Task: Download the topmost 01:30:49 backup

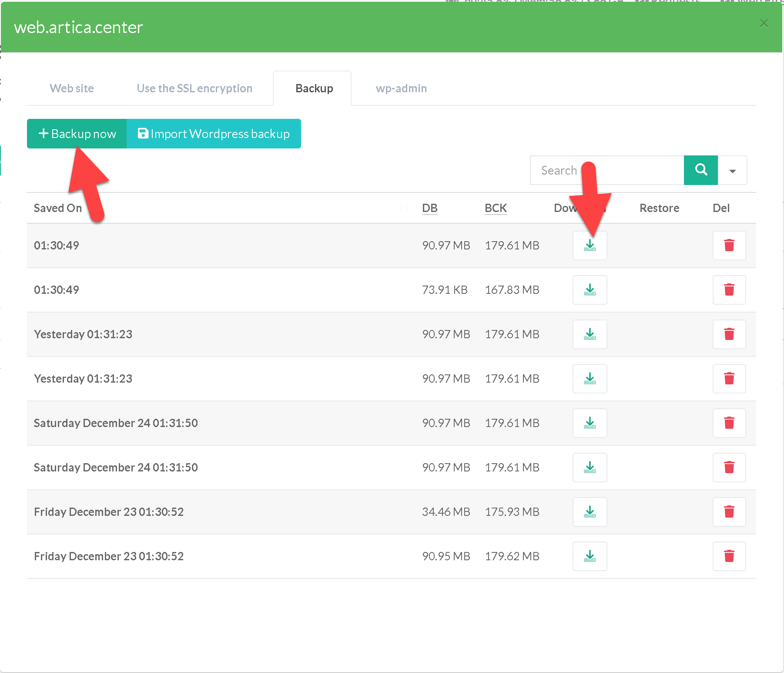Action: click(x=590, y=246)
